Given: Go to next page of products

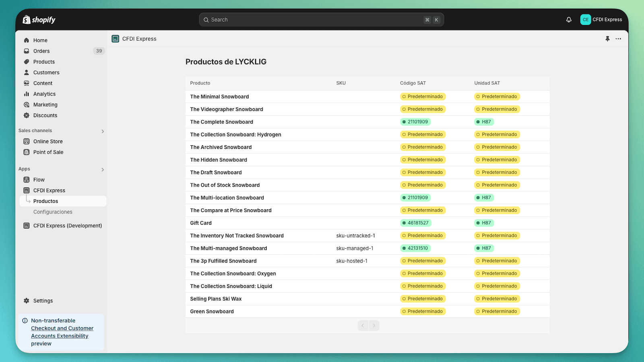Looking at the screenshot, I should click(x=374, y=325).
